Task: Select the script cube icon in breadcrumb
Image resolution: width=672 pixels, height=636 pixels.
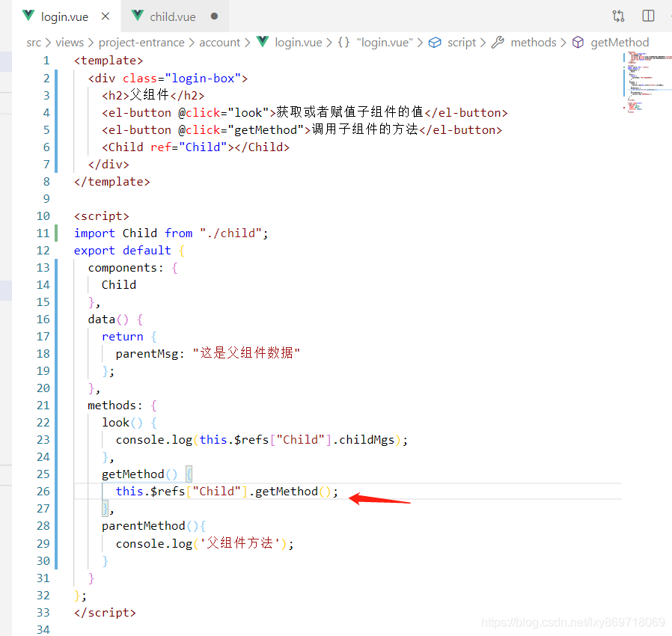Action: tap(435, 43)
